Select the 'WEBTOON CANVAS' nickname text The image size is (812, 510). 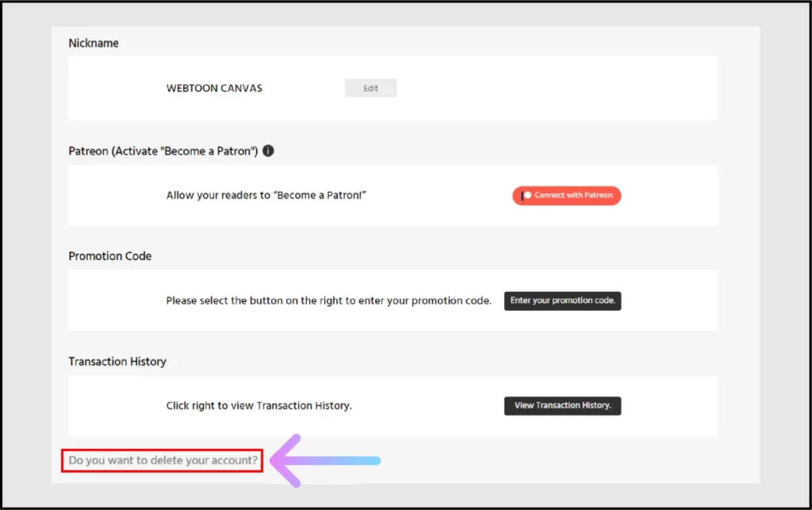click(x=214, y=88)
